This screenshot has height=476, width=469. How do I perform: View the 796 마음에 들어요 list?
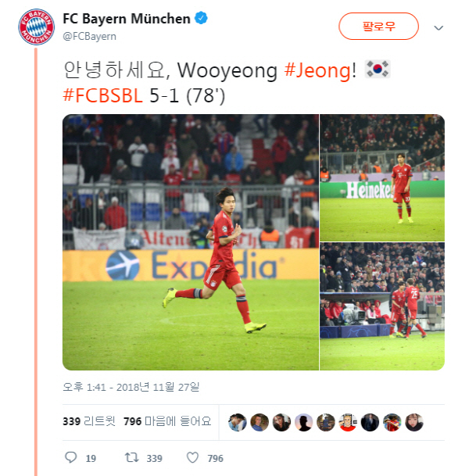(167, 421)
